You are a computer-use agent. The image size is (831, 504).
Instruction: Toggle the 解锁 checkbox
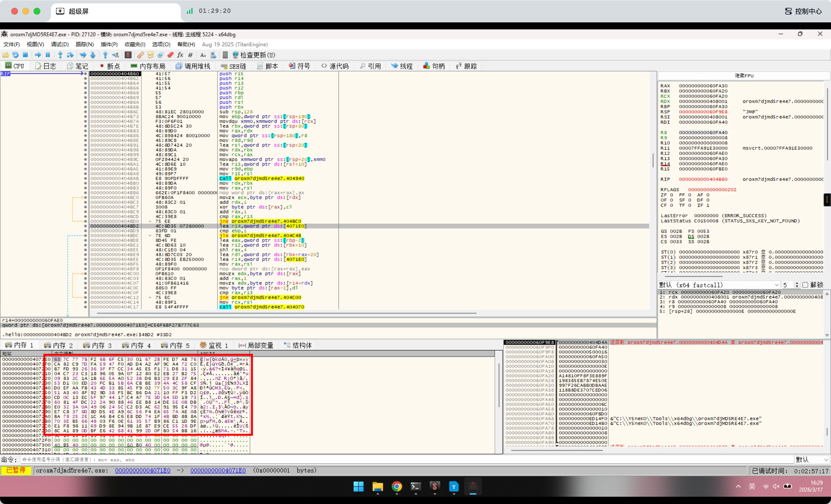[805, 285]
